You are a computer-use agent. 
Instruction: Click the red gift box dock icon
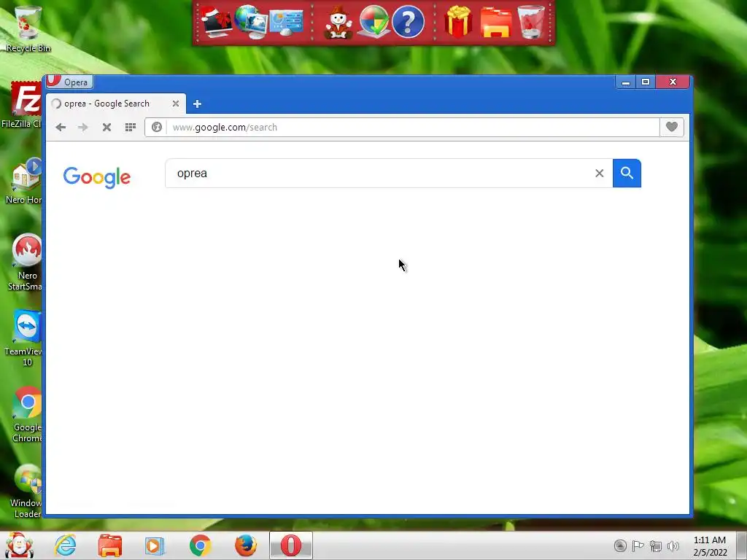pyautogui.click(x=458, y=22)
